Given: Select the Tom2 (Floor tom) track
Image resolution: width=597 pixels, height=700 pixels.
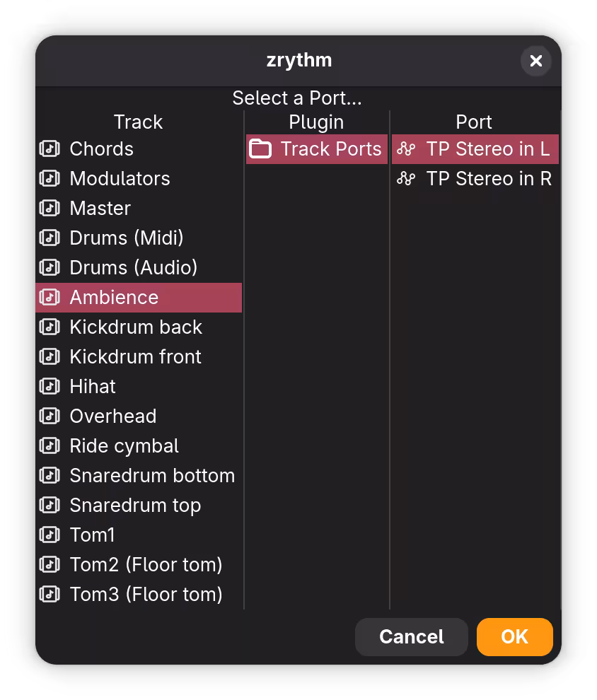Looking at the screenshot, I should (145, 564).
